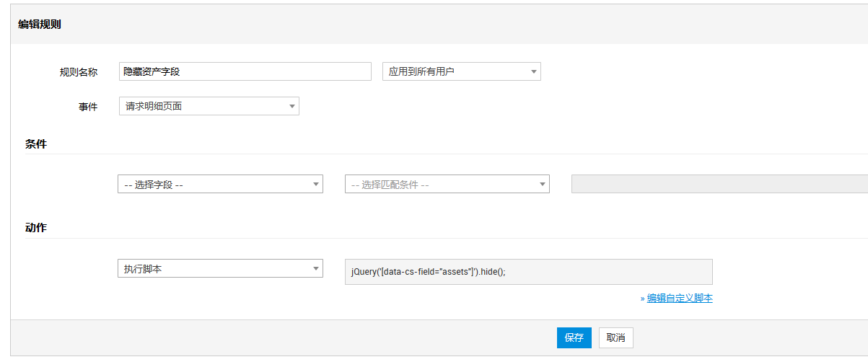868x362 pixels.
Task: Click the jQuery script text box
Action: click(529, 272)
